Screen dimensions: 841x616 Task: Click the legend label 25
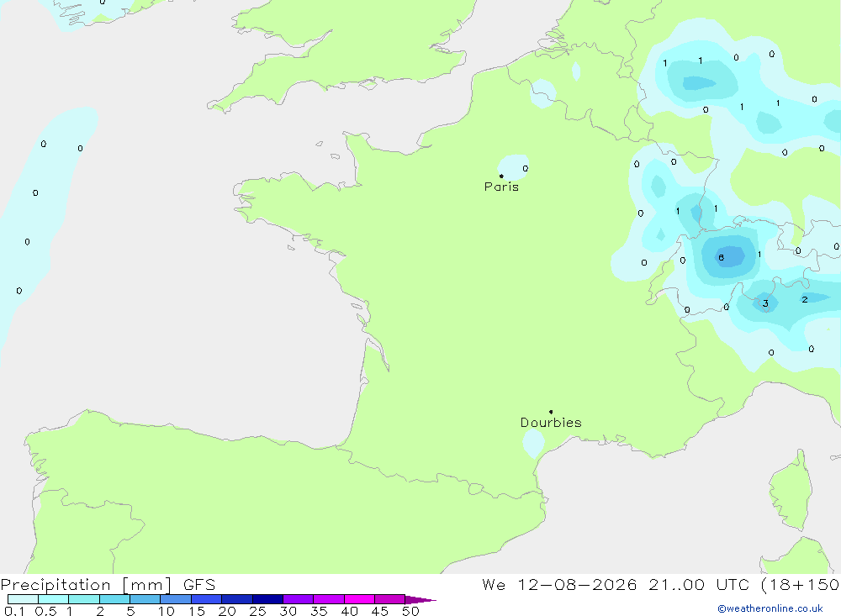(258, 611)
